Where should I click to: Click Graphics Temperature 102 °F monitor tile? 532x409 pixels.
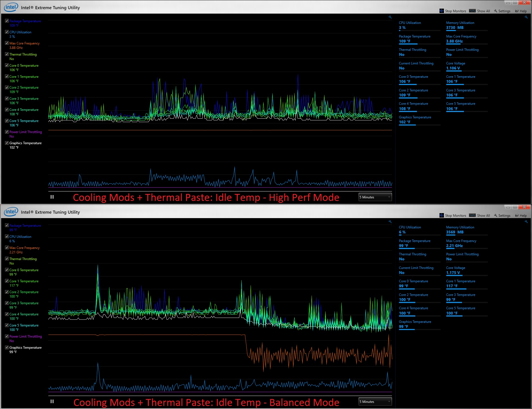[419, 120]
